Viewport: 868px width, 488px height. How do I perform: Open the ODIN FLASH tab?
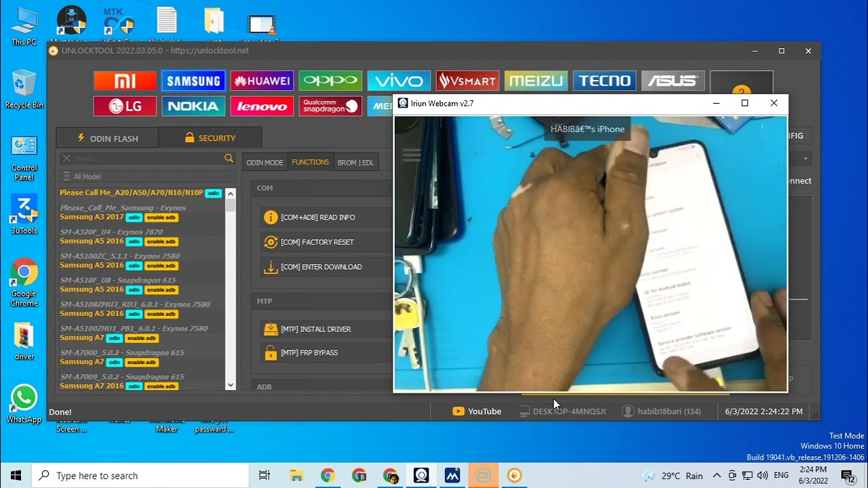[107, 138]
